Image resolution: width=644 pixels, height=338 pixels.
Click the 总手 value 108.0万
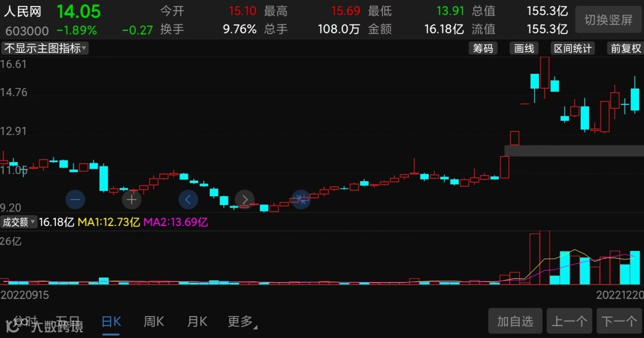point(339,29)
